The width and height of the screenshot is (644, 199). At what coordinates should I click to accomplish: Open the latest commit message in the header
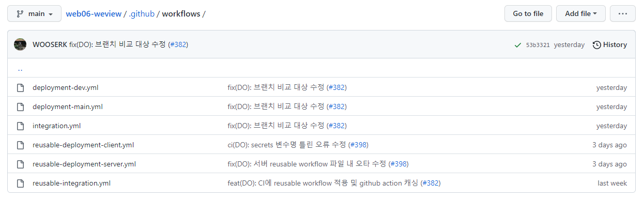(x=117, y=44)
